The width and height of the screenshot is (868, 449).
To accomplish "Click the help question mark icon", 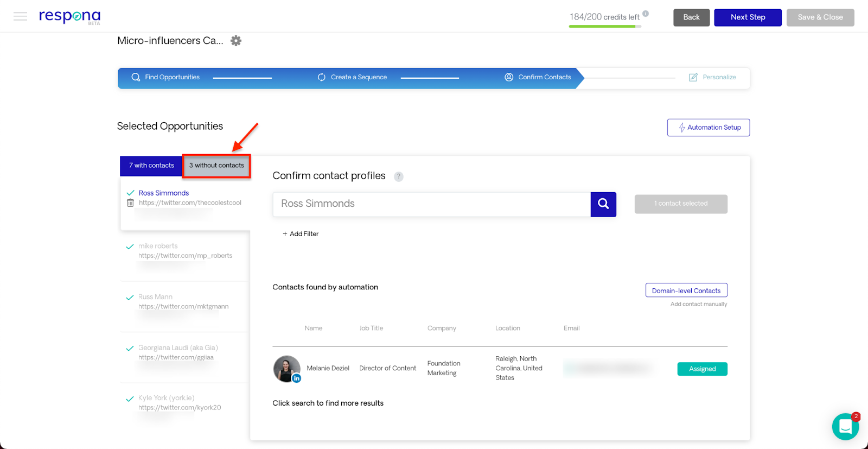I will point(399,176).
